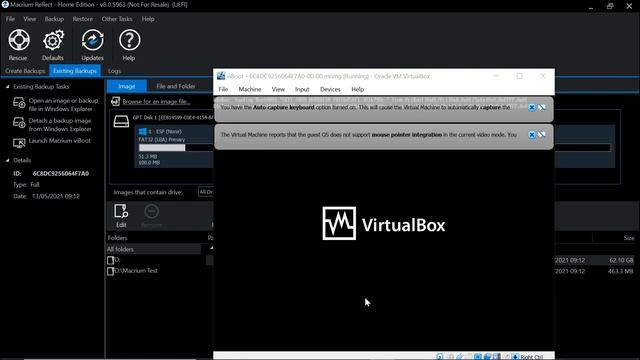Open VirtualBox Machine menu

pos(250,89)
